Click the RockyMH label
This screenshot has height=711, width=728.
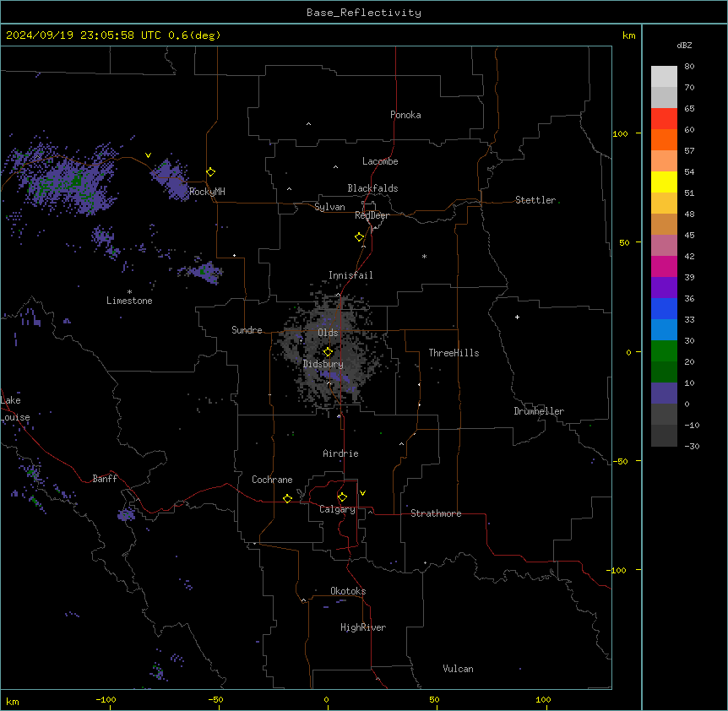[207, 192]
